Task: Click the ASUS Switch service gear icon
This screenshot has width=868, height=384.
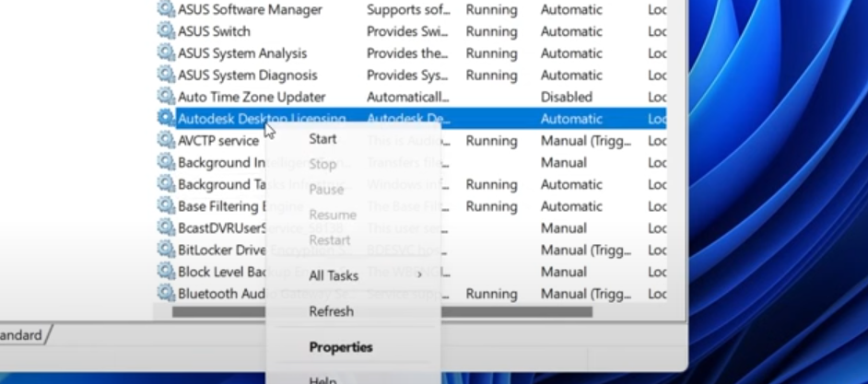Action: pyautogui.click(x=166, y=30)
